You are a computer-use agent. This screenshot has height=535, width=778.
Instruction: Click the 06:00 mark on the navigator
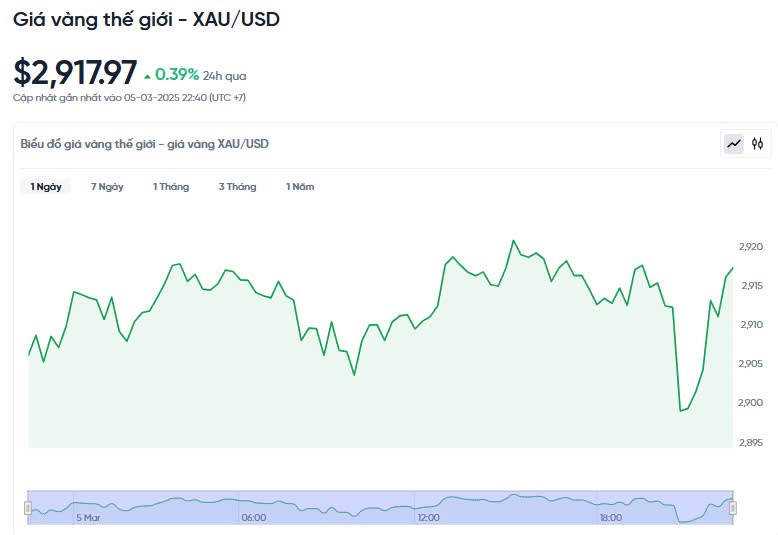(x=254, y=518)
